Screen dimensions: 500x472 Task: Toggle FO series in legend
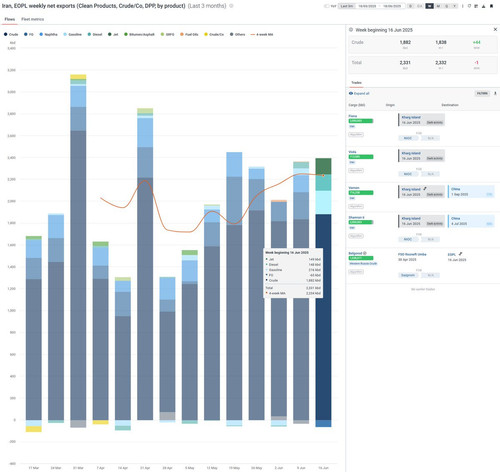pyautogui.click(x=29, y=34)
